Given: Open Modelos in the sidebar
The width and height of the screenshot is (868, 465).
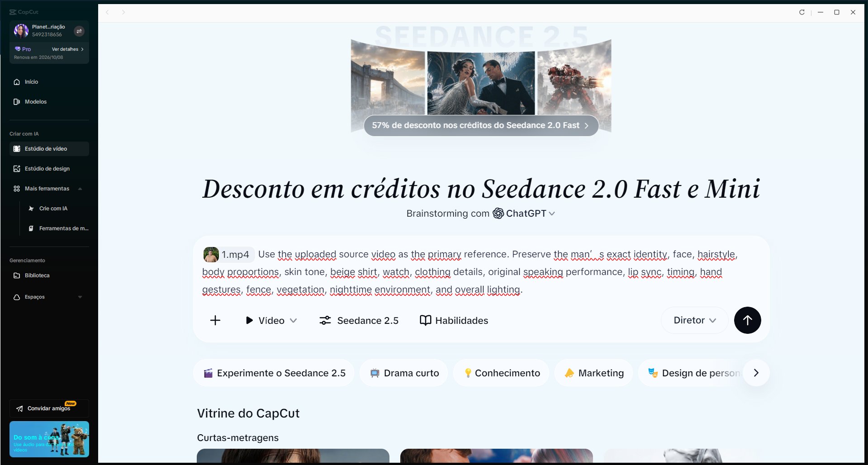Looking at the screenshot, I should point(49,102).
